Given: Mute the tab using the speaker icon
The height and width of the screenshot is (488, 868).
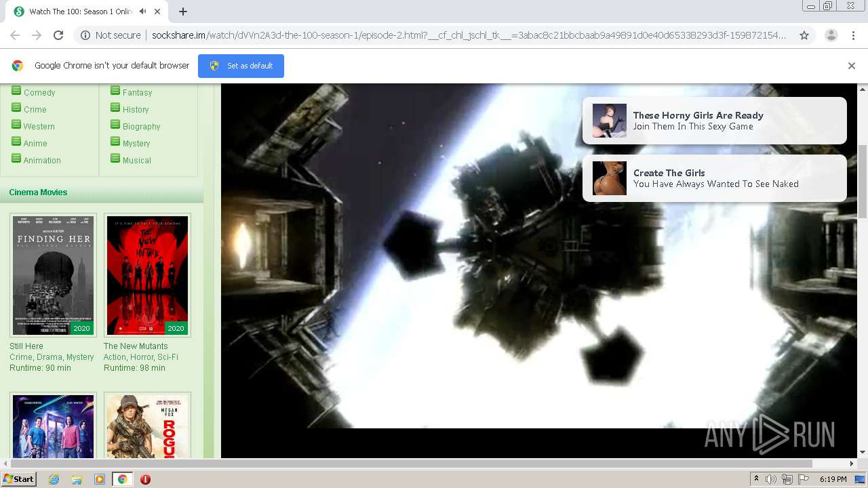Looking at the screenshot, I should (143, 12).
